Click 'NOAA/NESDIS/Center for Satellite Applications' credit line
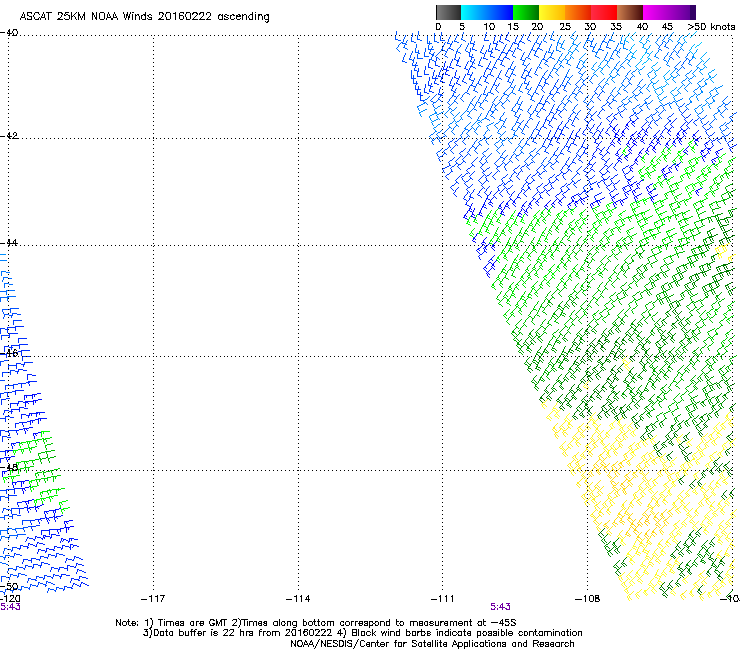The width and height of the screenshot is (740, 650). (x=432, y=643)
